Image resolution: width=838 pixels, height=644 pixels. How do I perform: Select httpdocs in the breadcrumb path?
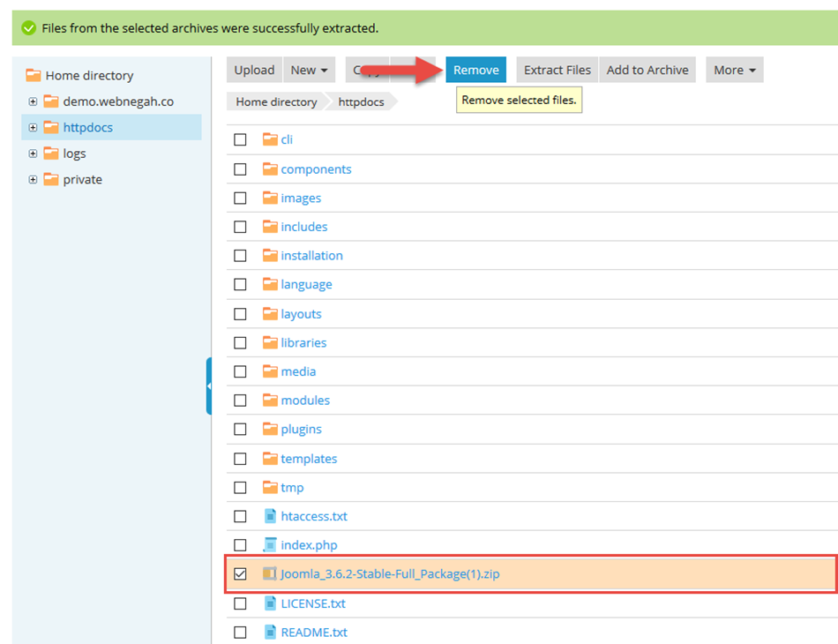[x=362, y=102]
